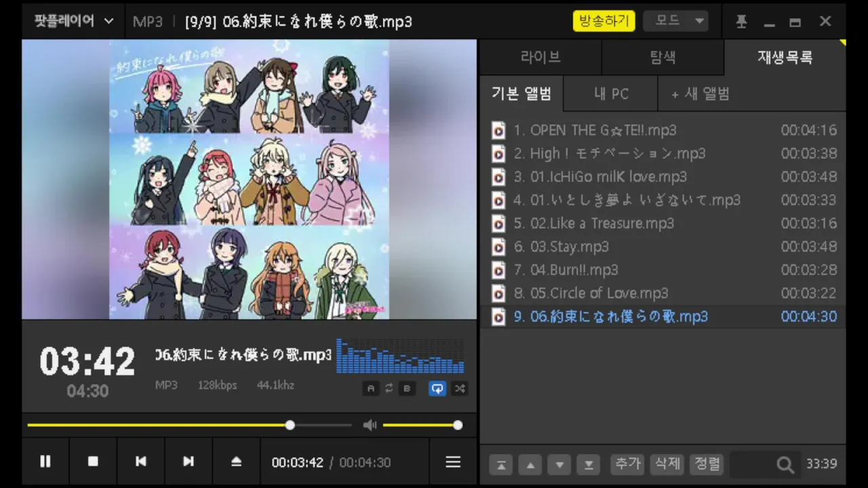Viewport: 868px width, 488px height.
Task: Toggle the repeat playback mode
Action: tap(437, 388)
